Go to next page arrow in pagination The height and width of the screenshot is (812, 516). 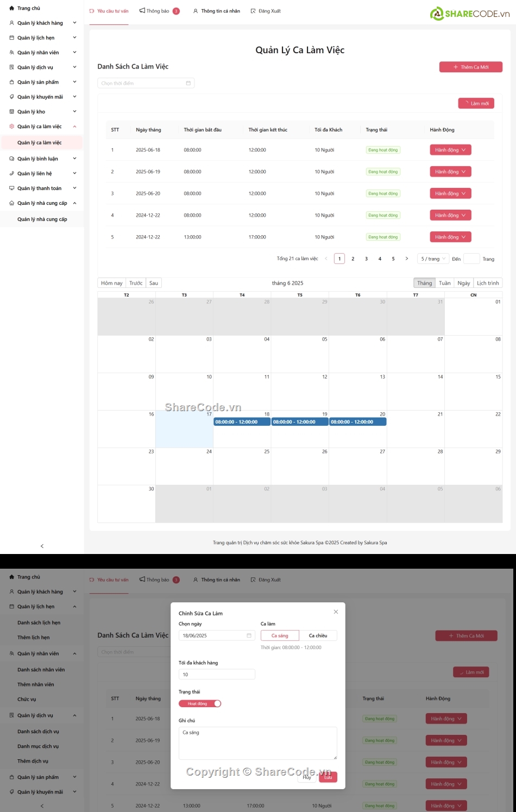[x=406, y=259]
